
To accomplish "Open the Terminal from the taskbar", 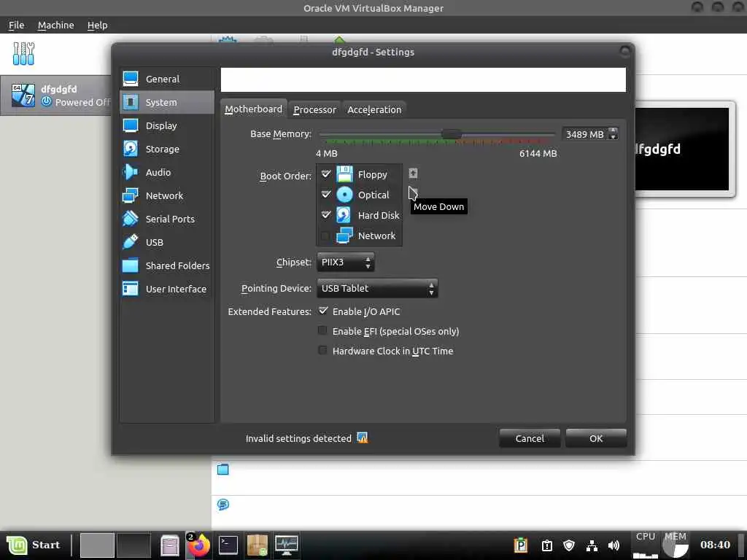I will point(228,545).
